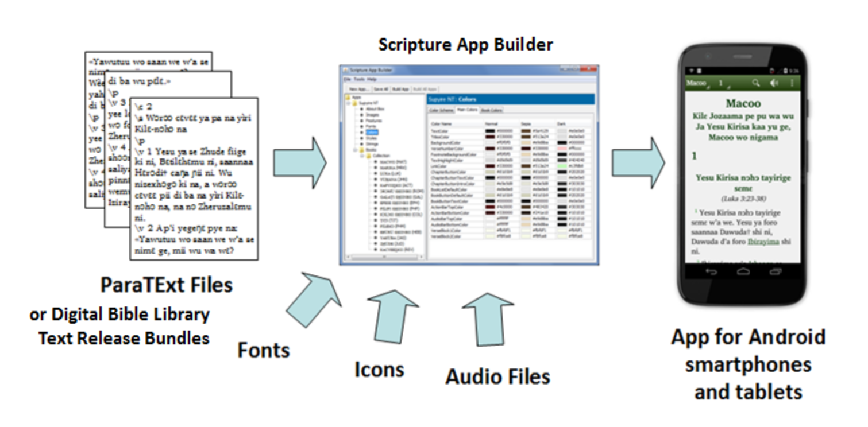Tap the search magnifier icon on phone
The image size is (868, 427).
755,83
